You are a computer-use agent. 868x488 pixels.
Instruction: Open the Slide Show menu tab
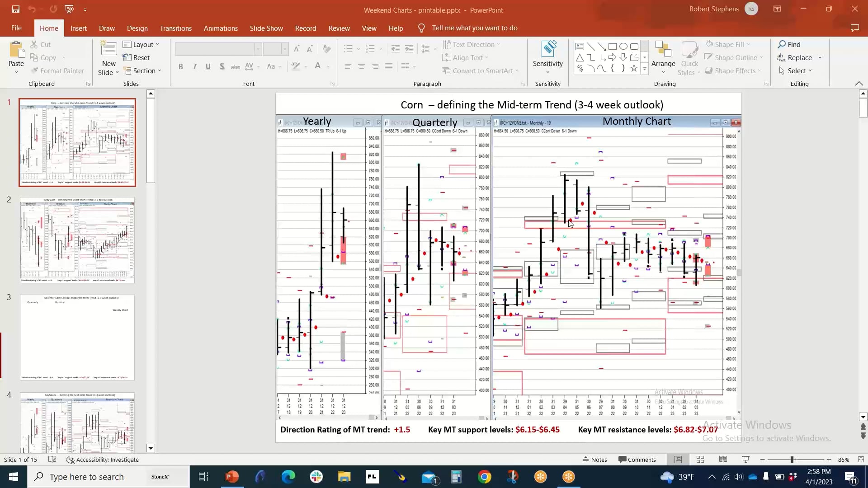pos(266,28)
